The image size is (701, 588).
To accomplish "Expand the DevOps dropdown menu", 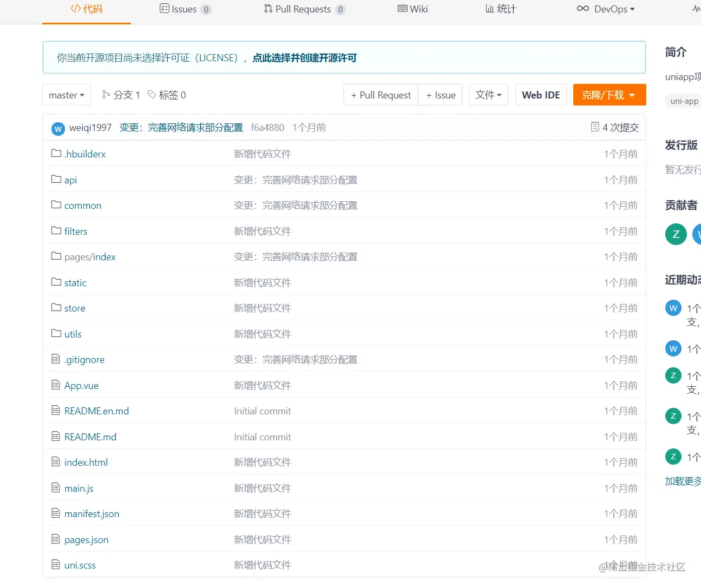I will [606, 9].
